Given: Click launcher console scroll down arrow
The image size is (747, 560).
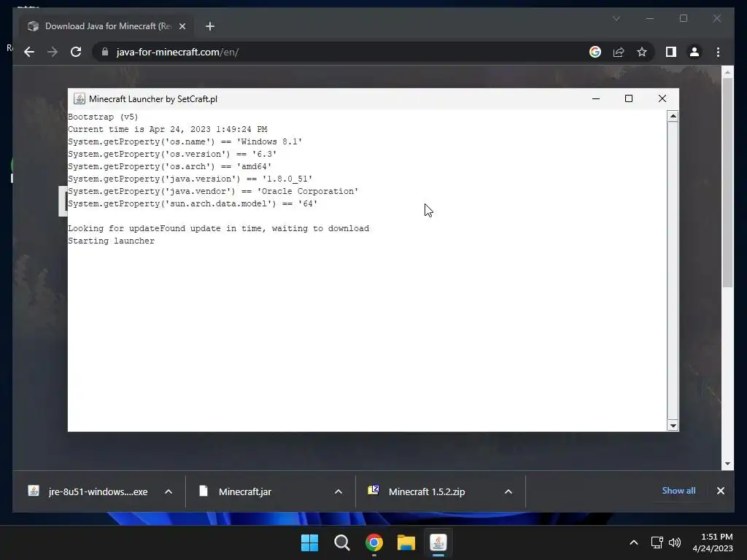Looking at the screenshot, I should point(673,426).
